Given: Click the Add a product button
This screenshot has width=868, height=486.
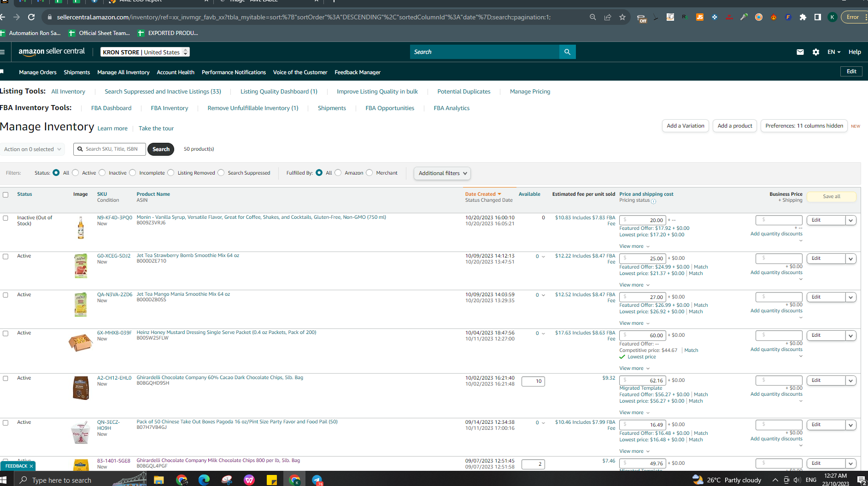Looking at the screenshot, I should point(735,126).
